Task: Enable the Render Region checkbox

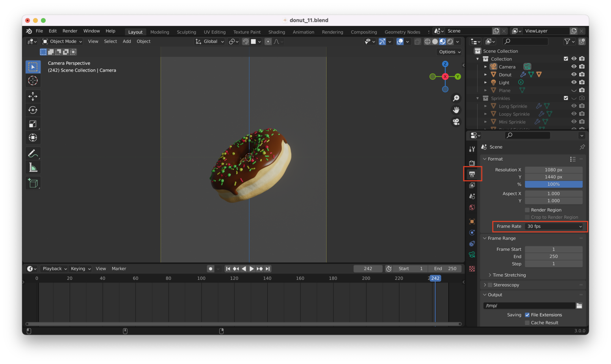Action: 527,210
